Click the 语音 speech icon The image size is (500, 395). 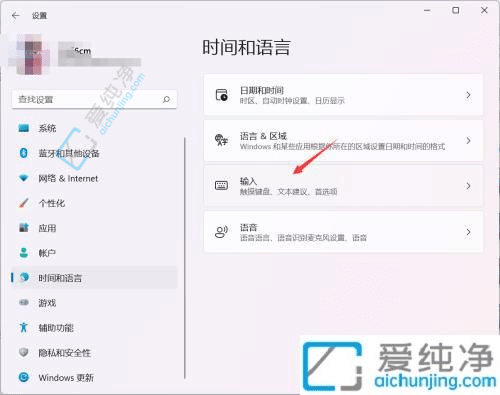tap(221, 232)
